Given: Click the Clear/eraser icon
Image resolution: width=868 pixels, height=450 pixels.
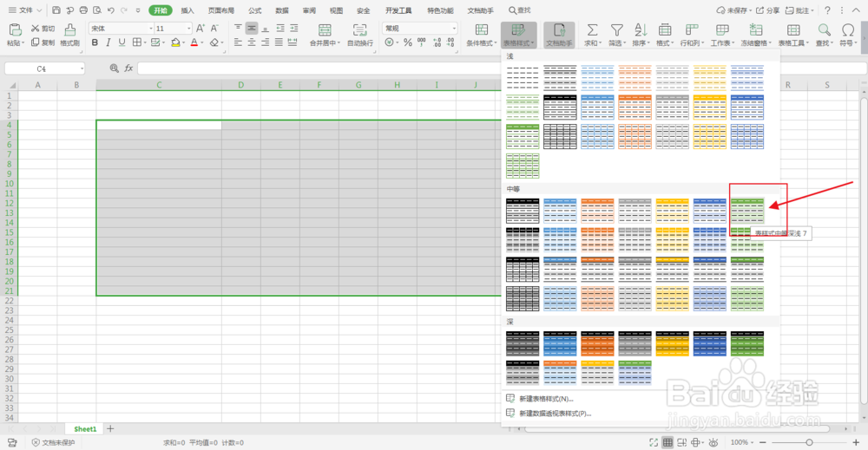Looking at the screenshot, I should click(x=214, y=42).
